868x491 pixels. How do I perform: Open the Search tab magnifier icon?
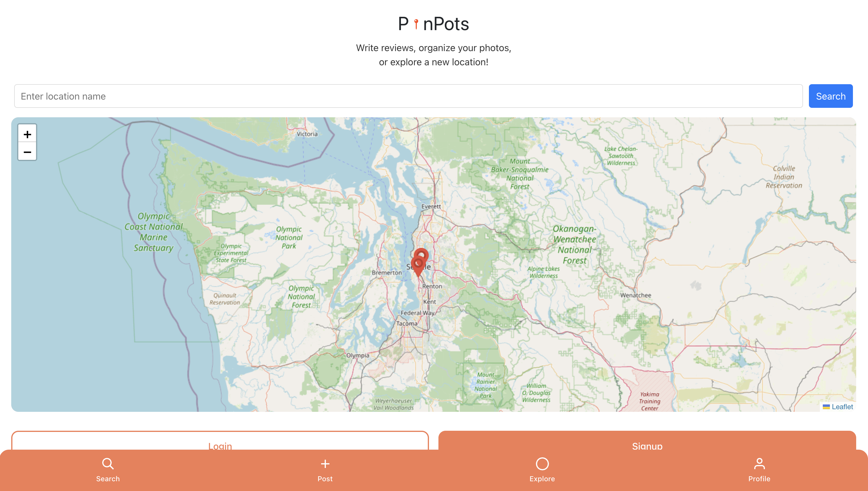pos(108,464)
